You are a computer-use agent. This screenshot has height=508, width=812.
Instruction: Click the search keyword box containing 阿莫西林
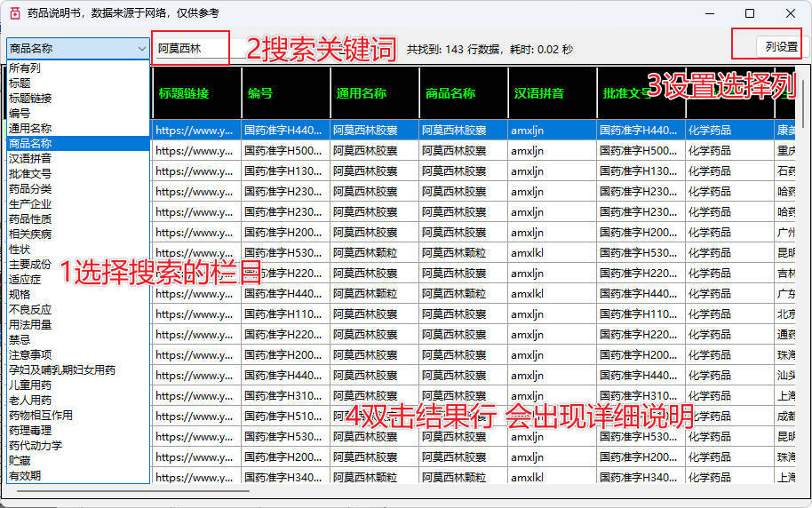pos(191,48)
